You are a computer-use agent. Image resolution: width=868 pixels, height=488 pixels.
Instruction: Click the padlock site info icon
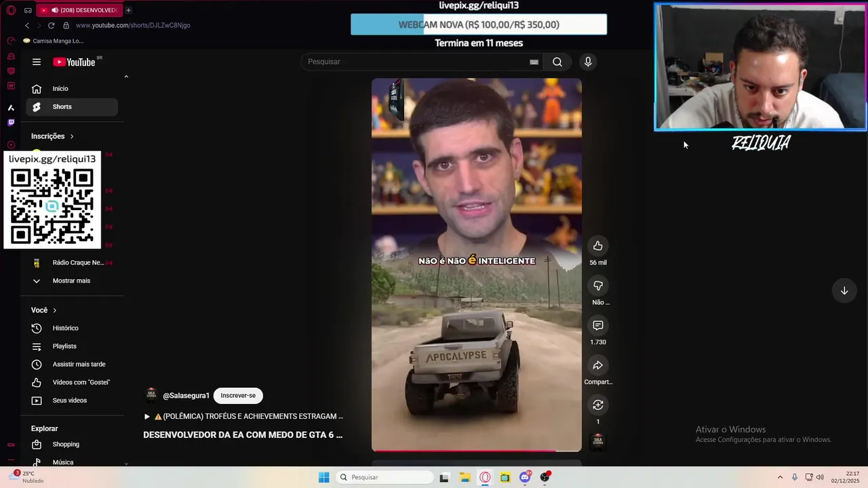[66, 25]
